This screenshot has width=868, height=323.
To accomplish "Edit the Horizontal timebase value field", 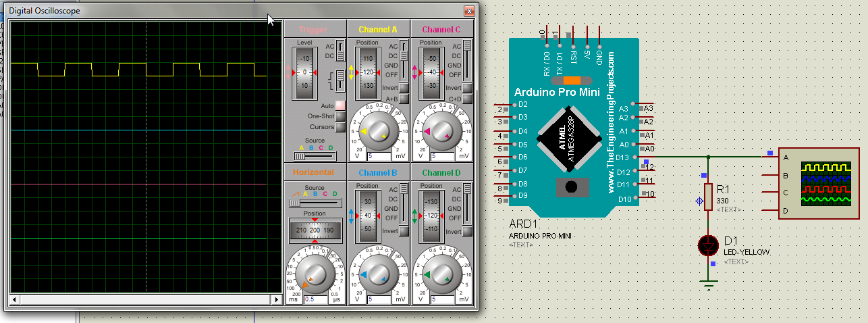I will click(x=315, y=299).
